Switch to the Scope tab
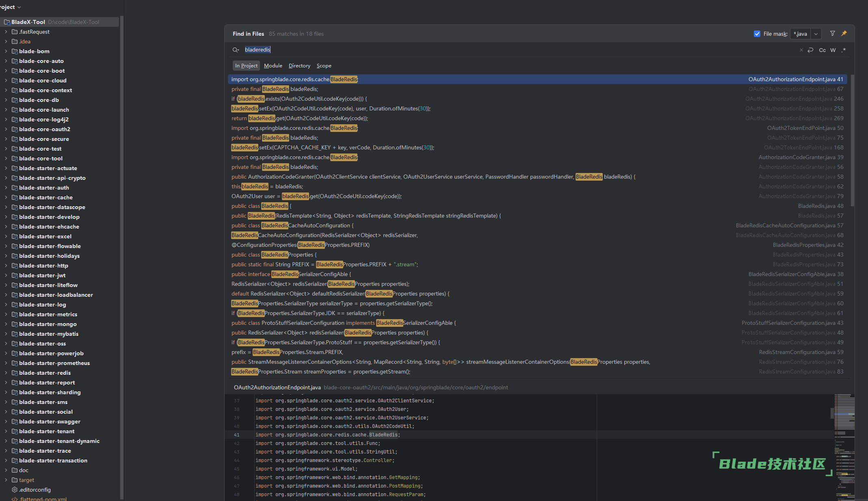 pyautogui.click(x=324, y=66)
